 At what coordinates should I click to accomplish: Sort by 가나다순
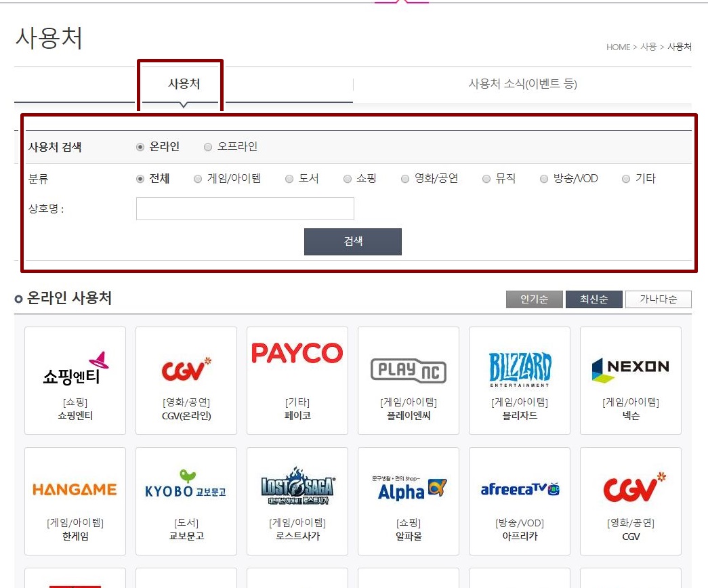point(659,299)
